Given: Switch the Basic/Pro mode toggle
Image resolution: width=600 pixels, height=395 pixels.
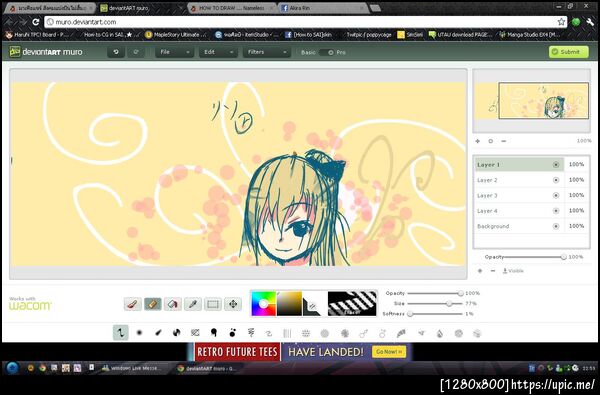Looking at the screenshot, I should click(327, 52).
